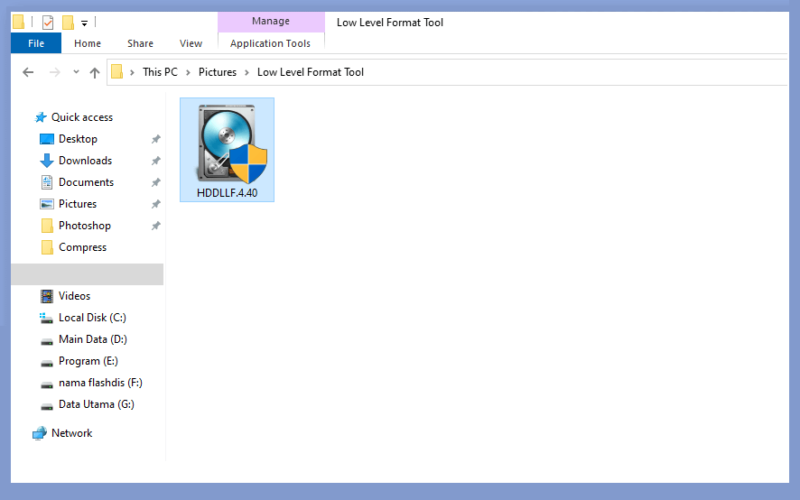Select Documents label in navigation pane
This screenshot has width=800, height=500.
(x=86, y=182)
